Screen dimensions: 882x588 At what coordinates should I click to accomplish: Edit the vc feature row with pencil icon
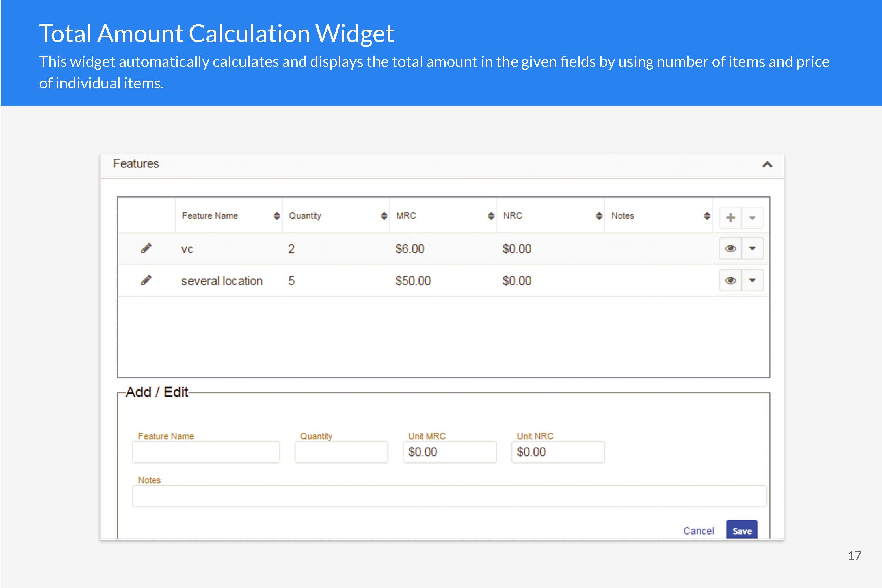[146, 248]
